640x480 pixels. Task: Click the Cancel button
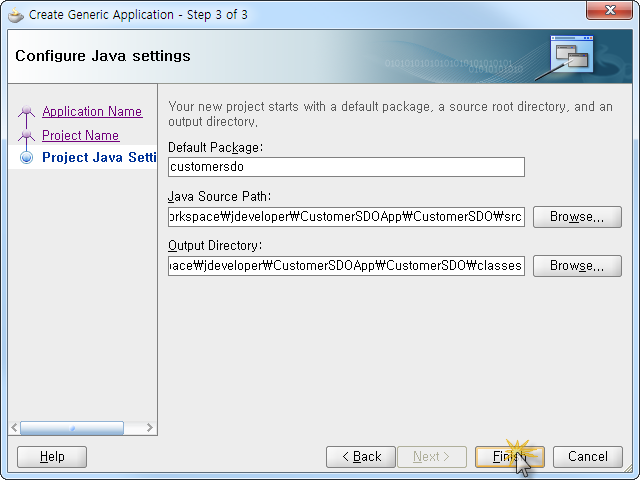coord(588,456)
